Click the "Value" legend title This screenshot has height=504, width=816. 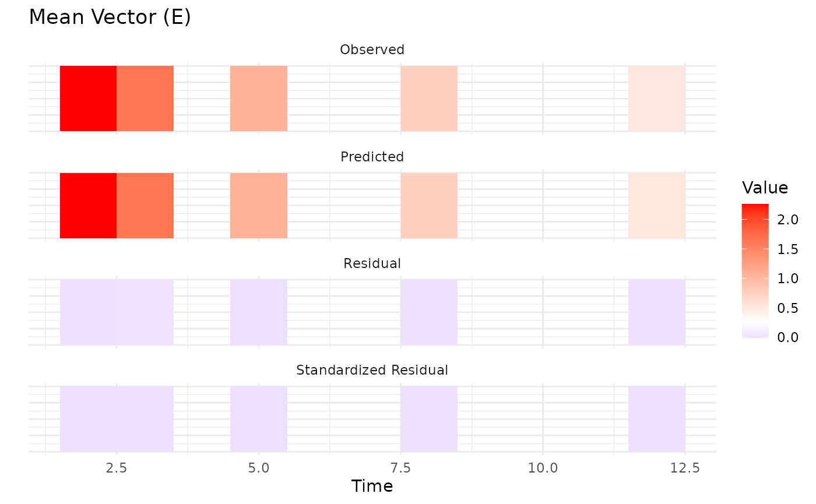click(765, 188)
